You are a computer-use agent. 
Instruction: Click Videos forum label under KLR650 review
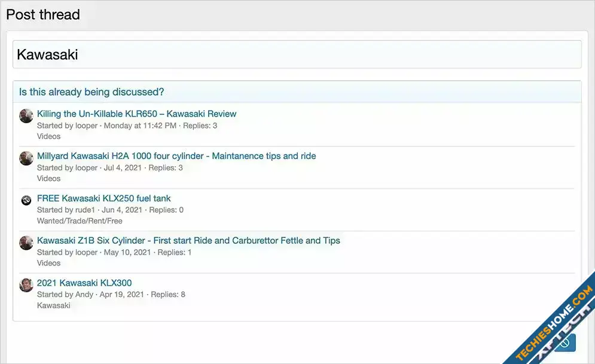[x=48, y=136]
